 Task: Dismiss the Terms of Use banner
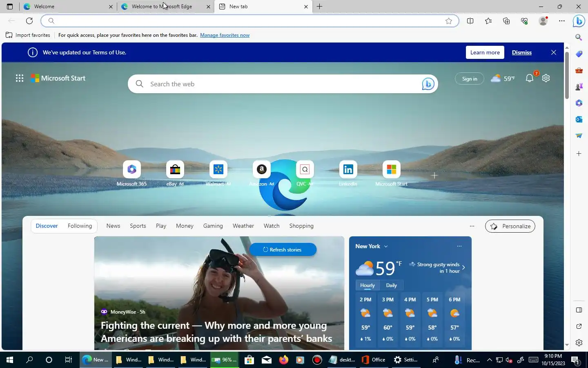click(x=522, y=52)
